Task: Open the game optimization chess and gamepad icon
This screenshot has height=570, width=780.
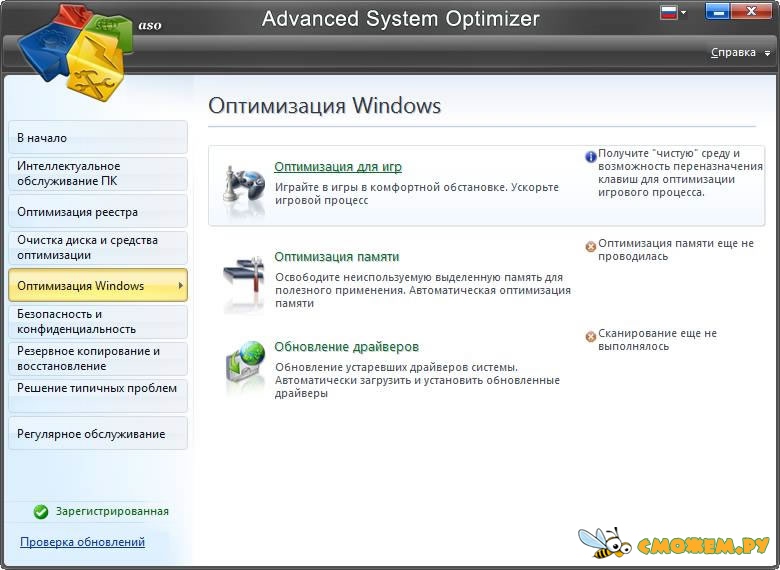Action: [x=243, y=187]
